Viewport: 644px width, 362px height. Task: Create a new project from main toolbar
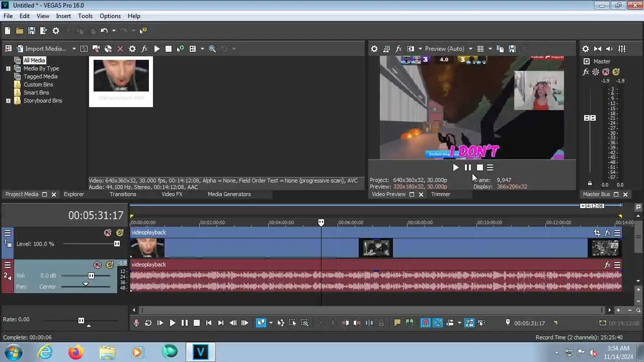[x=8, y=31]
